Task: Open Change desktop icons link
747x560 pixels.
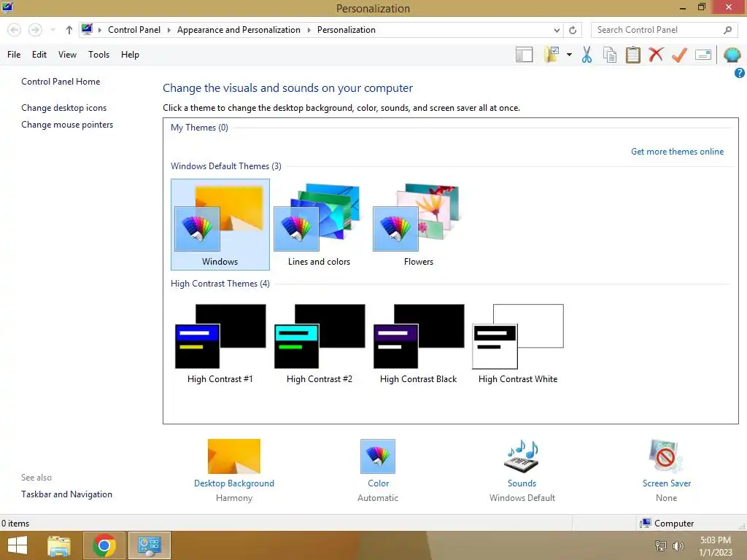Action: (x=64, y=108)
